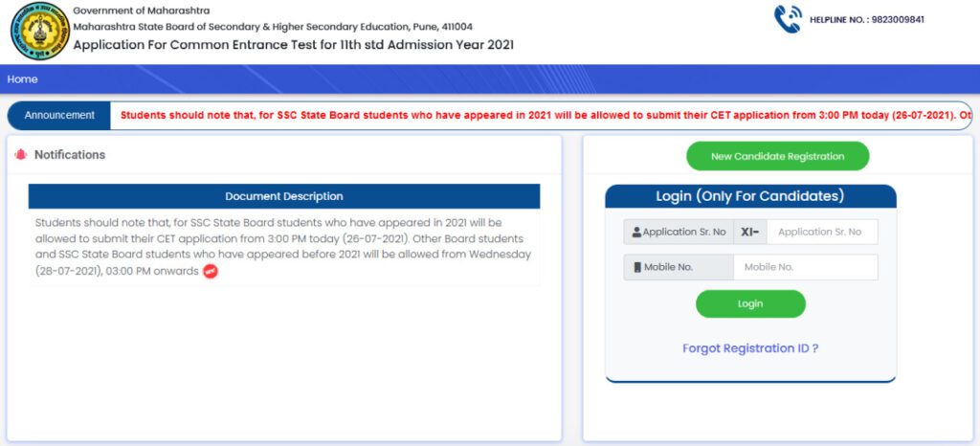
Task: Click the XI- prefix box
Action: point(750,233)
